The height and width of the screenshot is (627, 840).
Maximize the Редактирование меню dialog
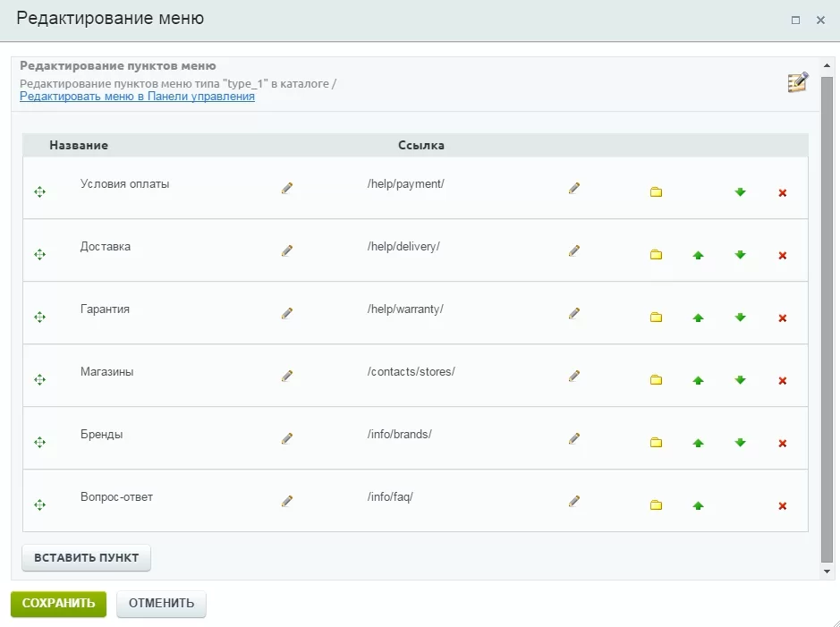tap(795, 20)
